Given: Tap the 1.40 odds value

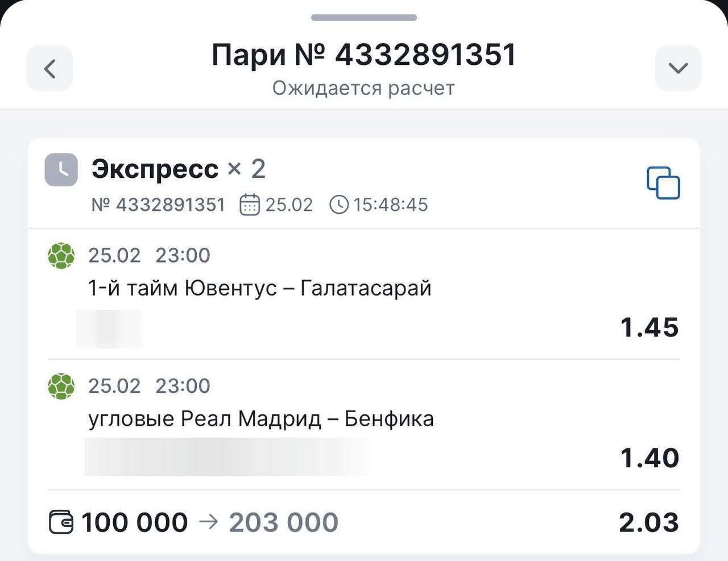Looking at the screenshot, I should pyautogui.click(x=649, y=458).
